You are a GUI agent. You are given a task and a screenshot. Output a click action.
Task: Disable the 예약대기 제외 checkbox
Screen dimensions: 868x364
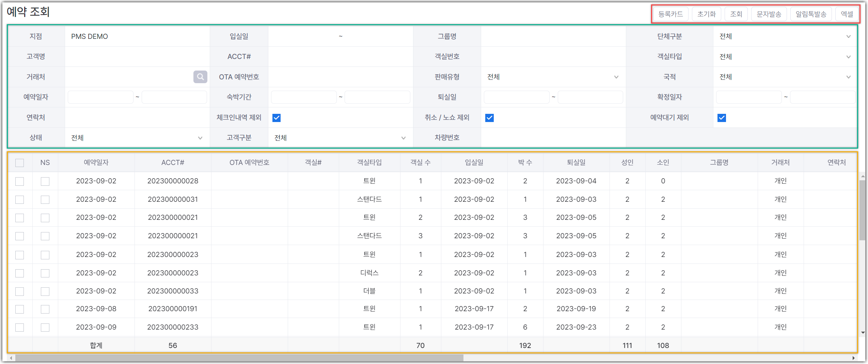pyautogui.click(x=722, y=118)
